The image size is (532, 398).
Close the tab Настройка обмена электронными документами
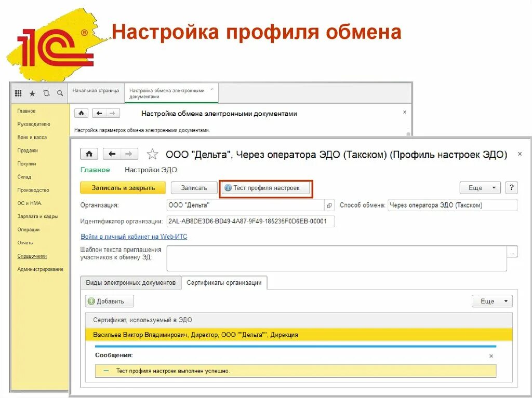212,89
